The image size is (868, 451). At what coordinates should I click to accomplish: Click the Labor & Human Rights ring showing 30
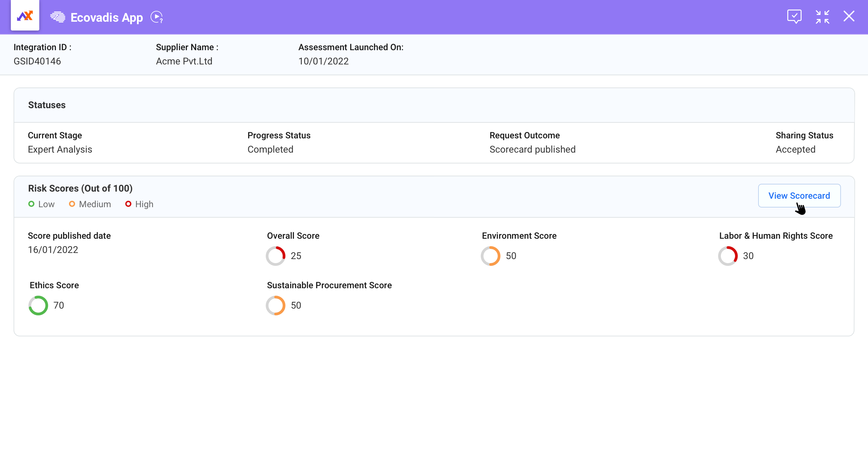[x=728, y=256]
